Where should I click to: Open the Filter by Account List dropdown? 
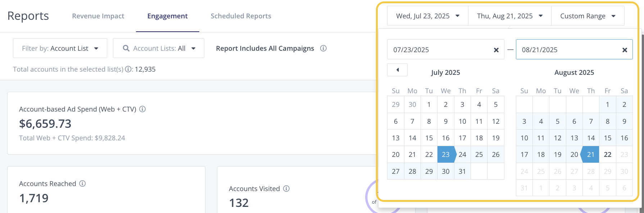coord(60,48)
